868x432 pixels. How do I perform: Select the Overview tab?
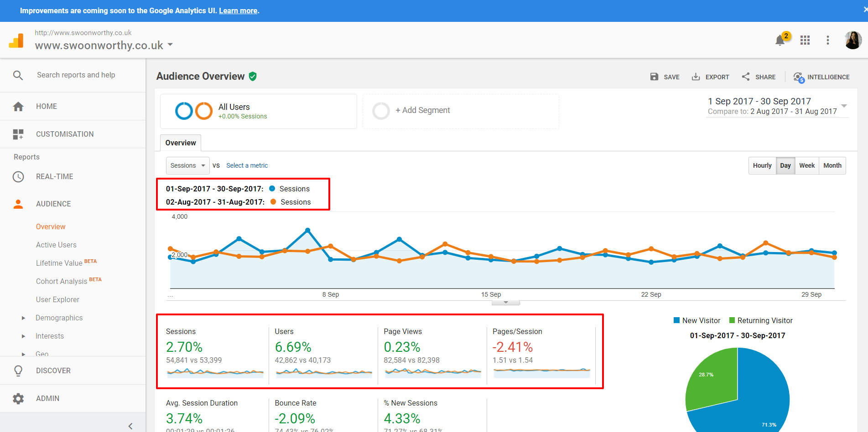181,143
